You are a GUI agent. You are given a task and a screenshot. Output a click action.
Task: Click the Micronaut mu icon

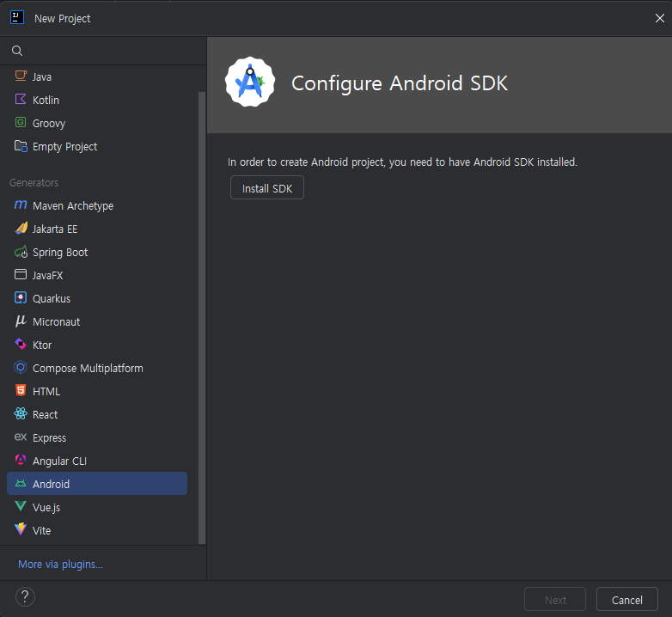coord(21,321)
